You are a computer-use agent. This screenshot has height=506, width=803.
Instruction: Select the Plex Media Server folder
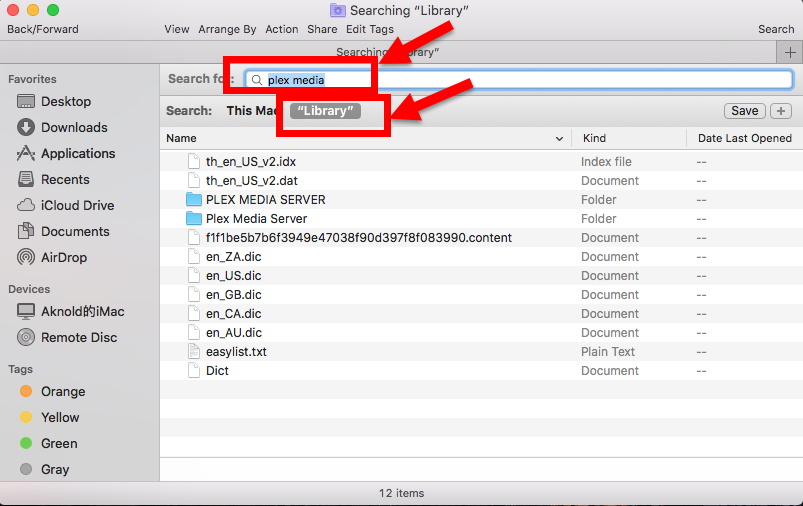click(256, 219)
